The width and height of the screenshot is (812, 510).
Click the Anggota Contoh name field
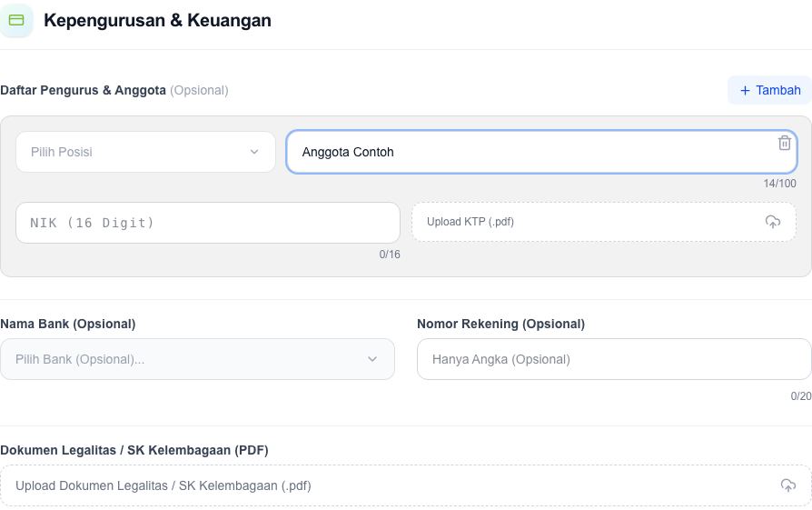coord(541,152)
